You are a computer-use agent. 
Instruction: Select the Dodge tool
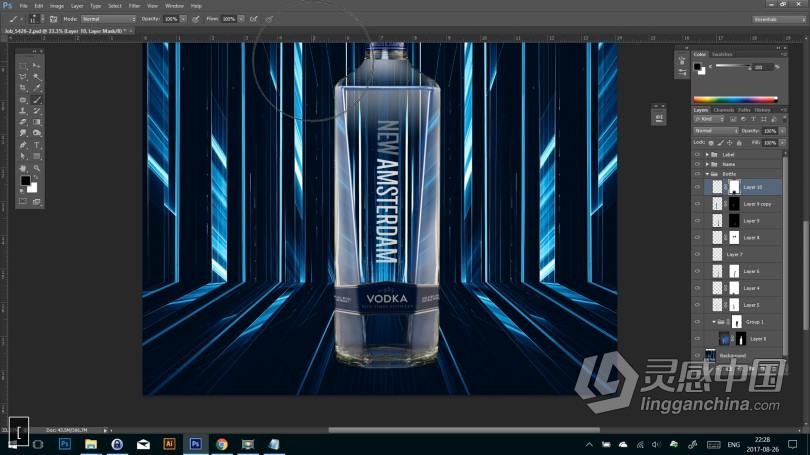coord(36,134)
